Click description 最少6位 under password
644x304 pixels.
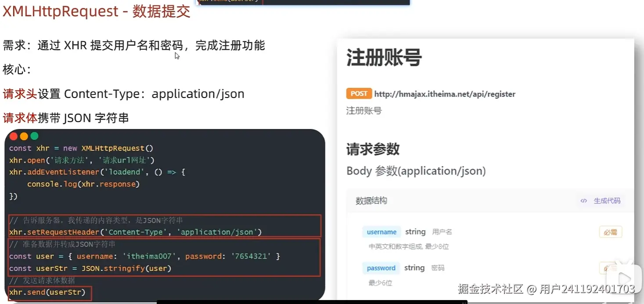click(x=380, y=283)
